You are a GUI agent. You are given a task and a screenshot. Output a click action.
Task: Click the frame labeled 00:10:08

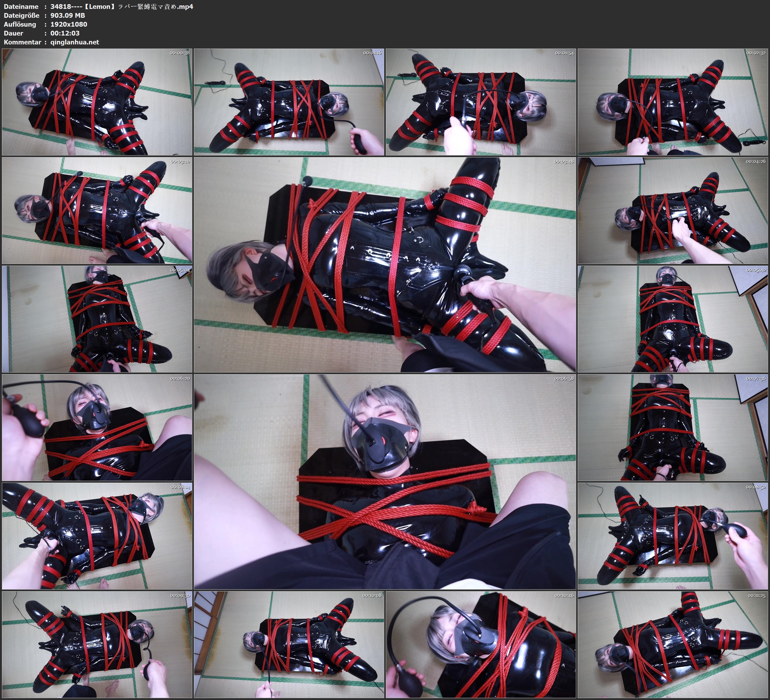[x=289, y=644]
